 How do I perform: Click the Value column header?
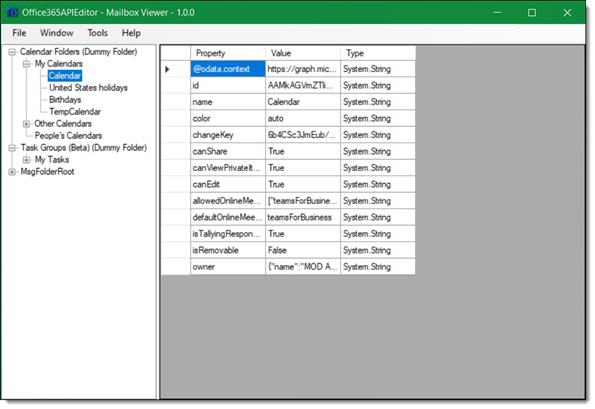(303, 53)
